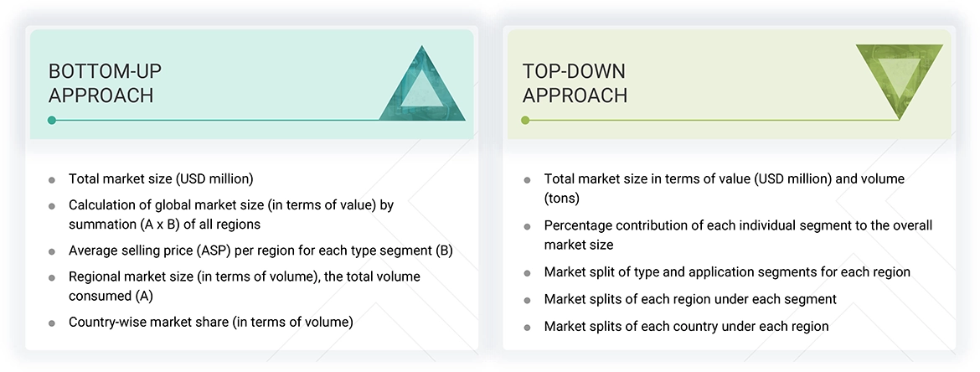Select "Market splits of each region under each segment"

[690, 299]
